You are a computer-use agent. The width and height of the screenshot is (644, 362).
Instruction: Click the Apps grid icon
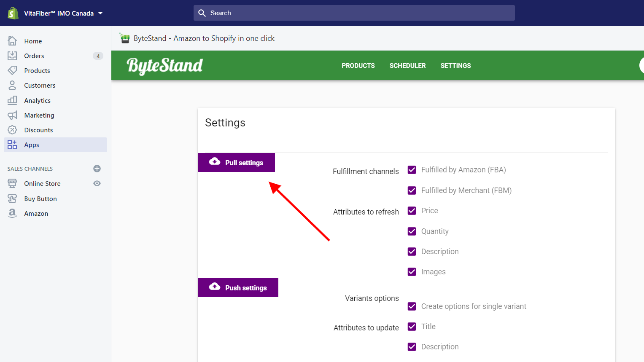12,145
